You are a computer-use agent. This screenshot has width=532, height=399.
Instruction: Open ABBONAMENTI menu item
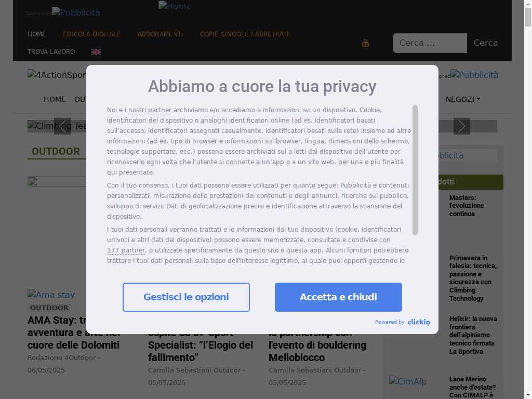tap(160, 34)
